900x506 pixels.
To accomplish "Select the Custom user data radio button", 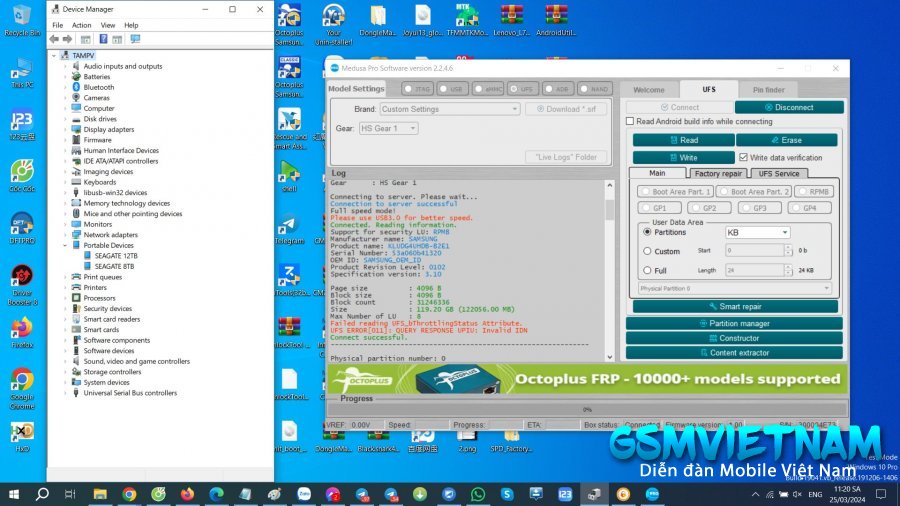I will coord(647,251).
